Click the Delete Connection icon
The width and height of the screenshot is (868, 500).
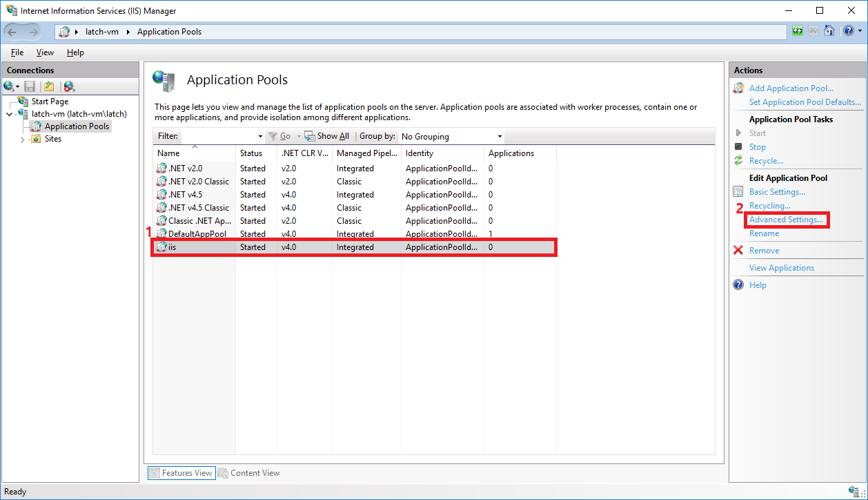coord(69,86)
